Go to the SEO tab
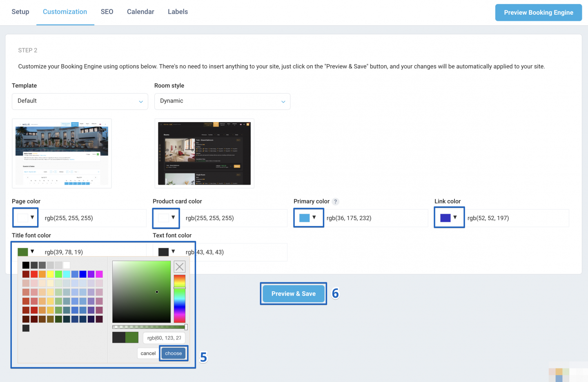This screenshot has width=588, height=382. click(107, 12)
